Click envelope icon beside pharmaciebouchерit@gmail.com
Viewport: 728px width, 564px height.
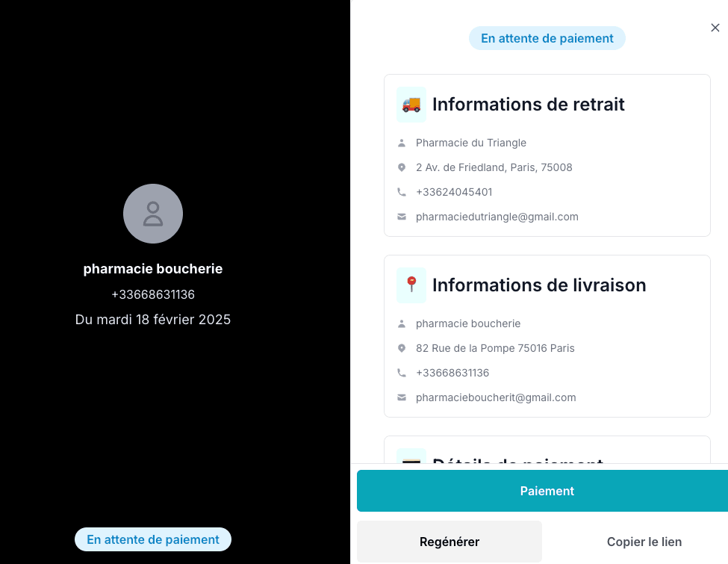(402, 397)
